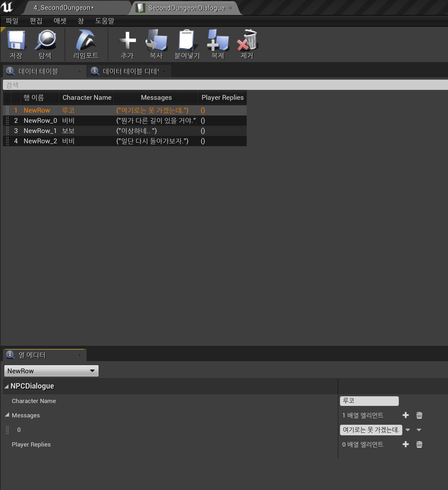Duplicate row using 복제 icon
Screen dimensions: 448x490
[218, 41]
